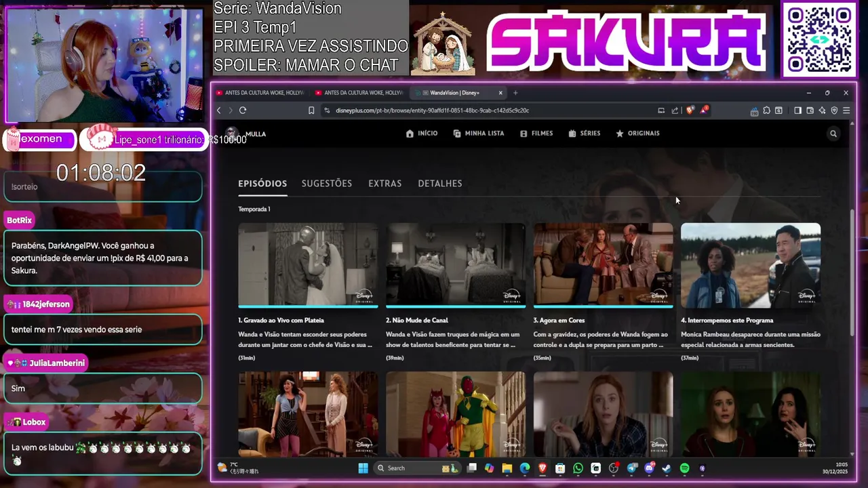Image resolution: width=868 pixels, height=488 pixels.
Task: Open the DETALHES tab
Action: (x=440, y=184)
